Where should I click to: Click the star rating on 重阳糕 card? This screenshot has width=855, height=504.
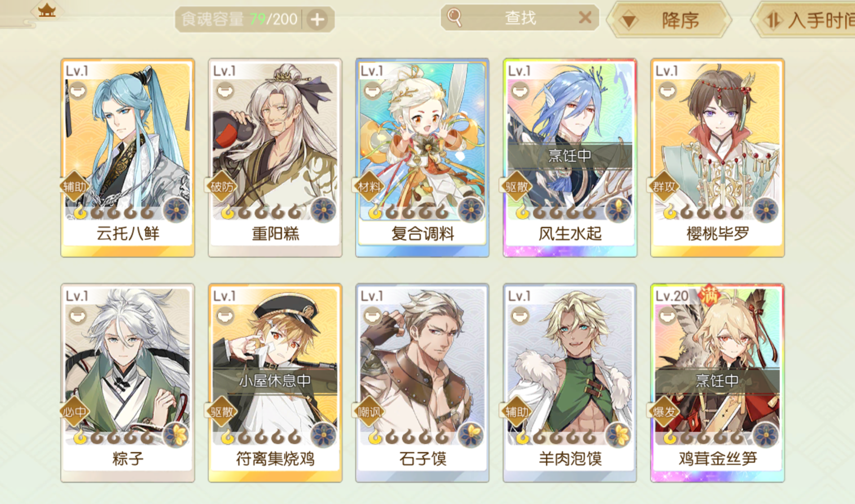tap(262, 211)
